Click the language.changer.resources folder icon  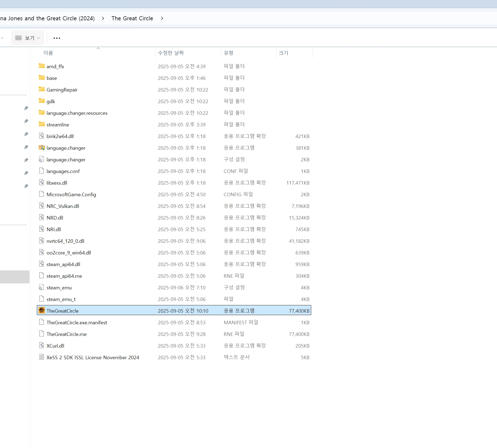pos(41,113)
